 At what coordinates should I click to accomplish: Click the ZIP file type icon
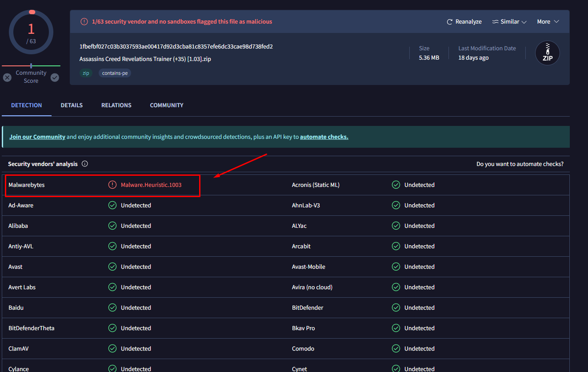547,53
